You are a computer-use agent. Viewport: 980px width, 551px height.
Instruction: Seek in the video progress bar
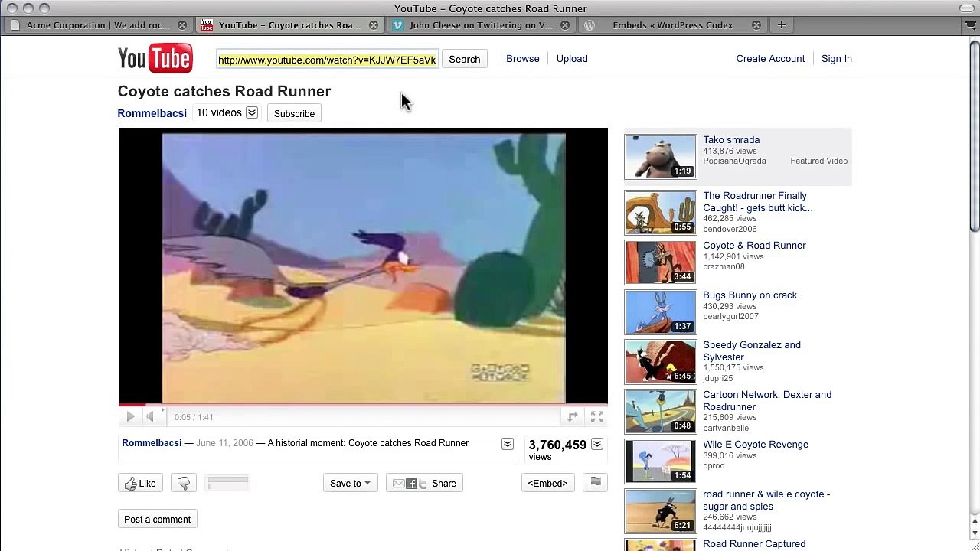[x=363, y=405]
